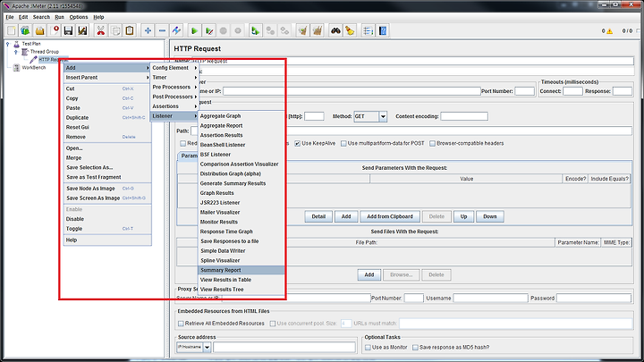Open the Method GET dropdown arrow
This screenshot has height=362, width=644.
(383, 116)
